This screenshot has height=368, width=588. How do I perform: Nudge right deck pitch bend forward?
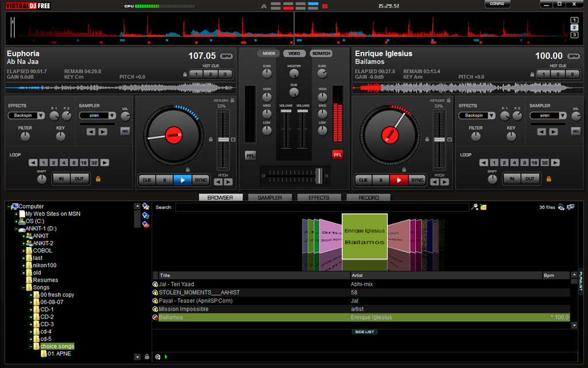click(x=445, y=182)
